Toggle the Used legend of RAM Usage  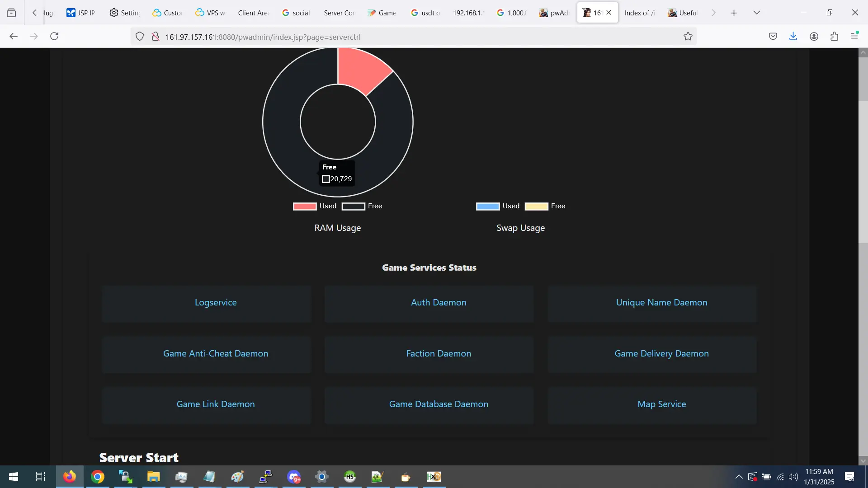(315, 206)
